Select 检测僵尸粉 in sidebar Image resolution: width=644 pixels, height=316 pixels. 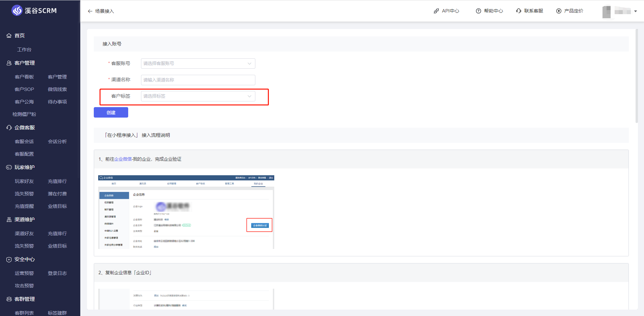click(x=24, y=114)
